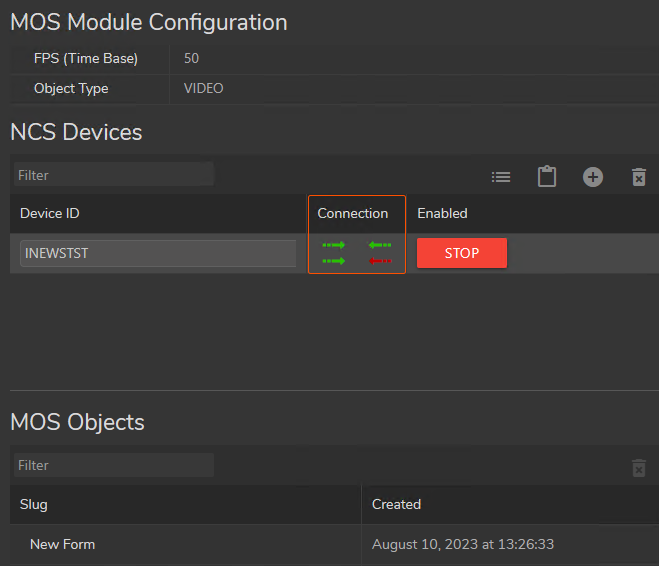Click the upper green left-pointing connection arrow
The image size is (659, 566).
379,245
